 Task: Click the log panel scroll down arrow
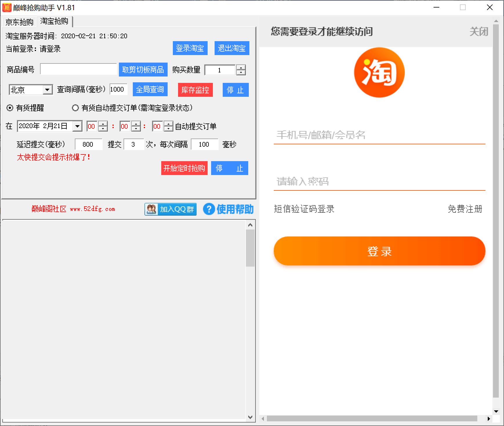point(250,417)
